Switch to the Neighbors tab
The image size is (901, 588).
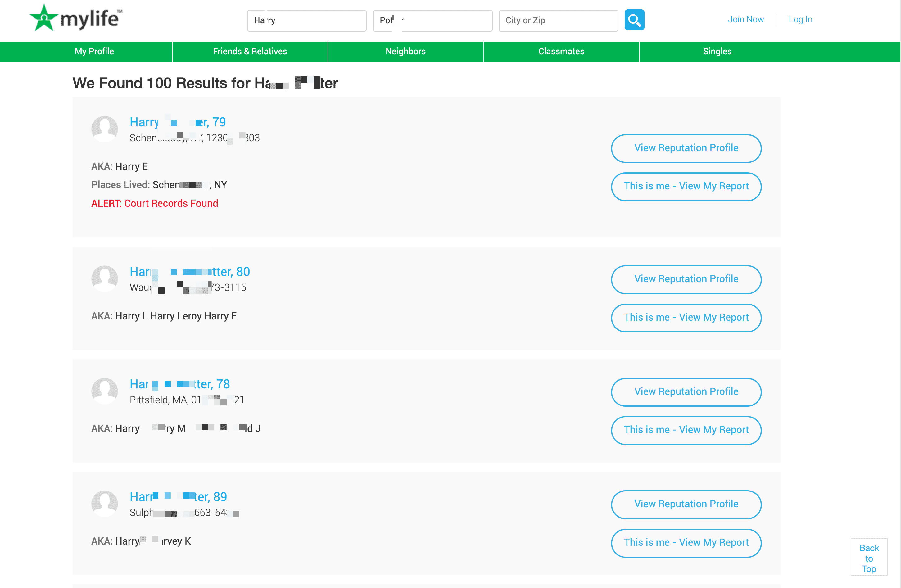coord(405,52)
